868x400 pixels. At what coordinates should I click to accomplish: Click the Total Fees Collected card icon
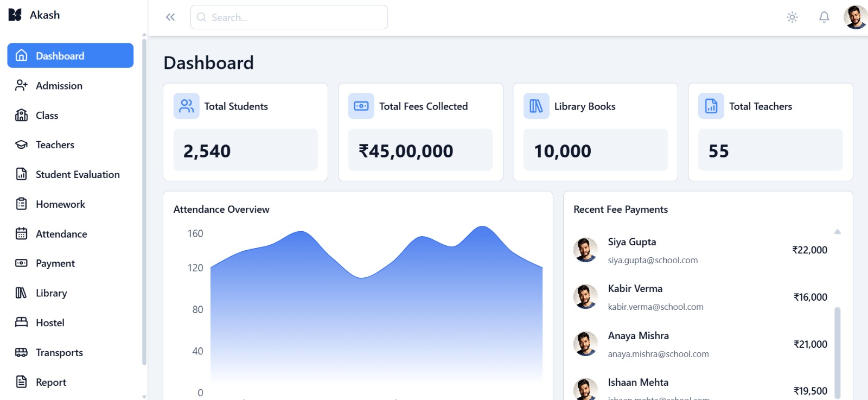tap(361, 106)
